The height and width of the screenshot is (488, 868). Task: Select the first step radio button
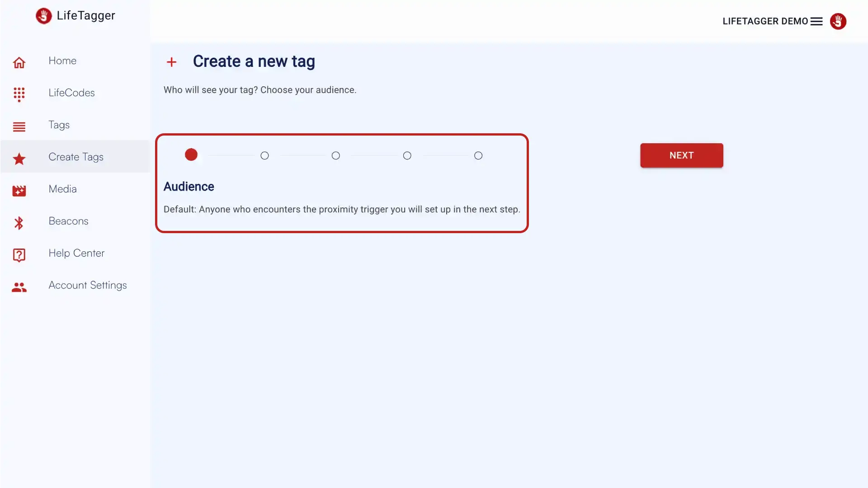pos(191,155)
